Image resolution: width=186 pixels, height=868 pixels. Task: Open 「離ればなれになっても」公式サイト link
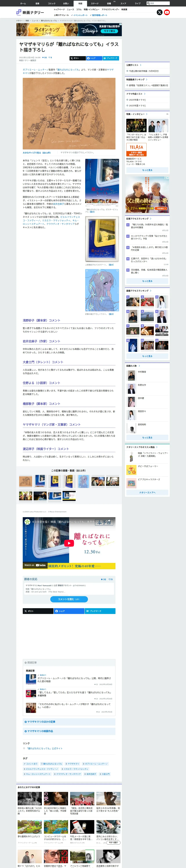click(44, 748)
